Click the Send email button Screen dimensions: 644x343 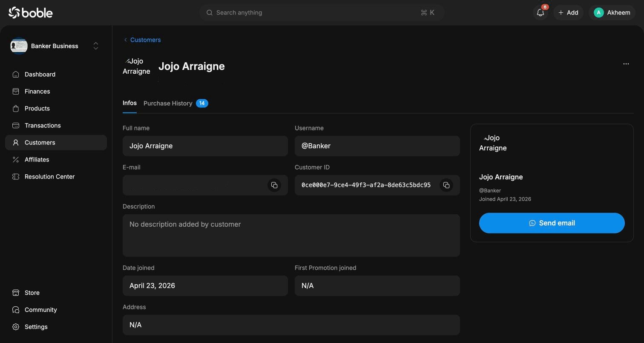tap(552, 223)
